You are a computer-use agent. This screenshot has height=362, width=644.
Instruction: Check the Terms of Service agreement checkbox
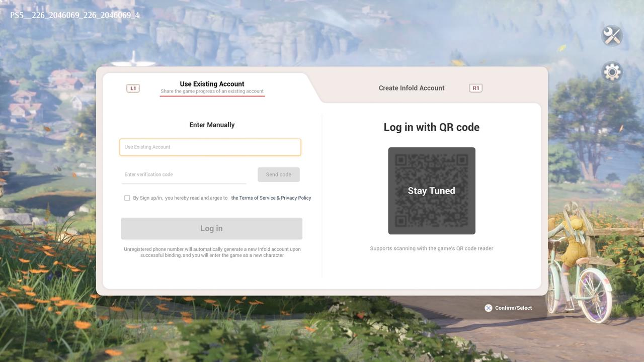[x=127, y=198]
